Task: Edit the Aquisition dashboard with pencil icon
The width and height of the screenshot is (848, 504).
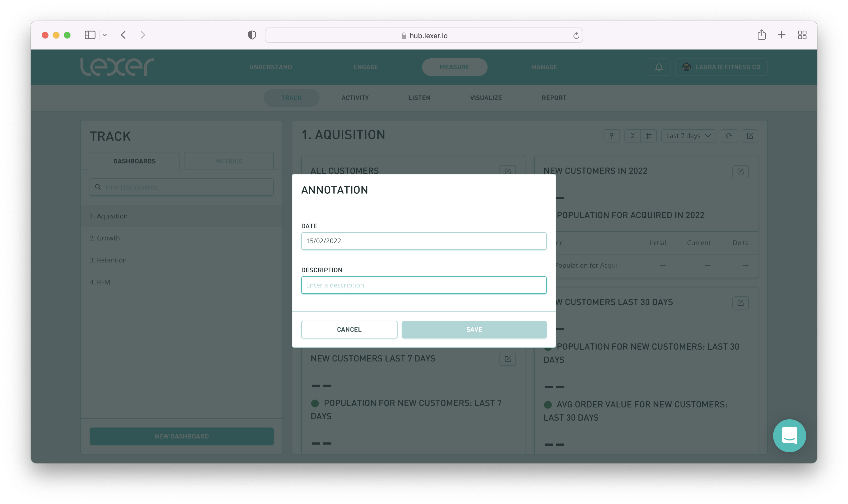Action: click(750, 136)
